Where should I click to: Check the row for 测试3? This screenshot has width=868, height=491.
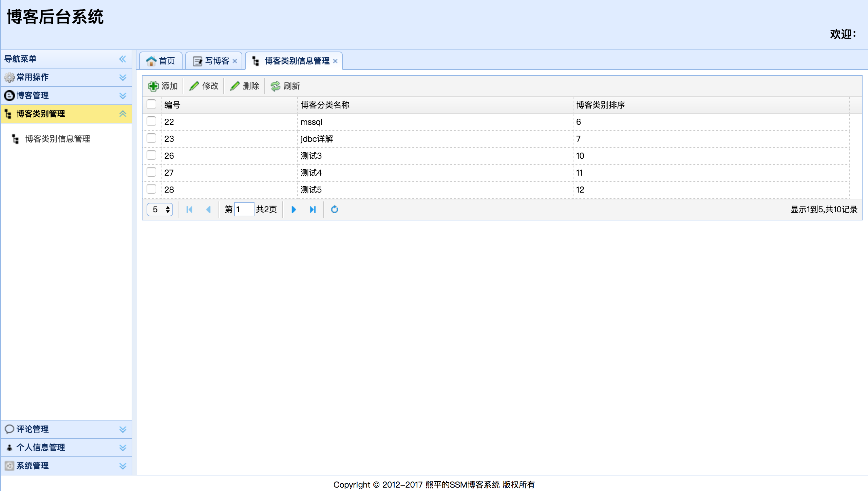[x=151, y=155]
